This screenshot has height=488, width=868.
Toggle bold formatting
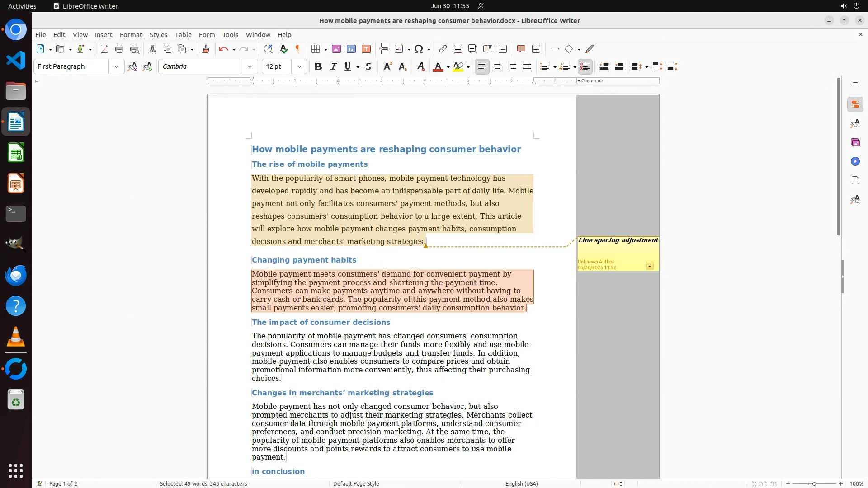pyautogui.click(x=318, y=66)
